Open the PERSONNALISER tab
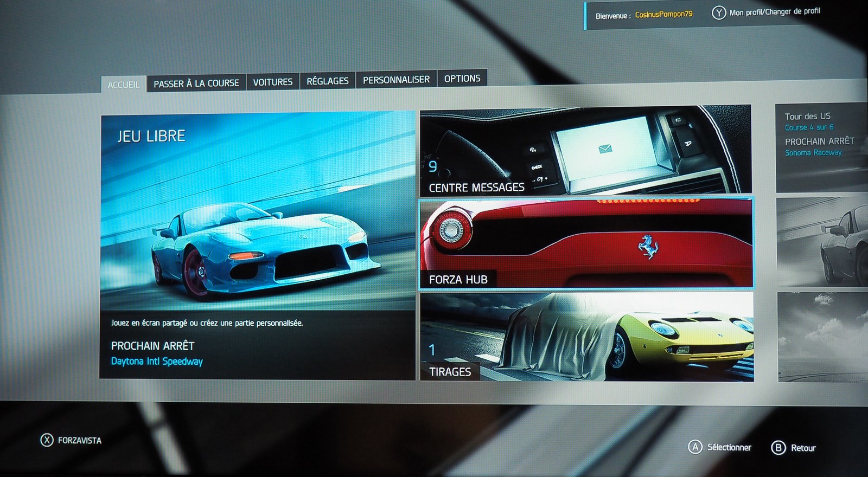The height and width of the screenshot is (477, 868). coord(396,80)
